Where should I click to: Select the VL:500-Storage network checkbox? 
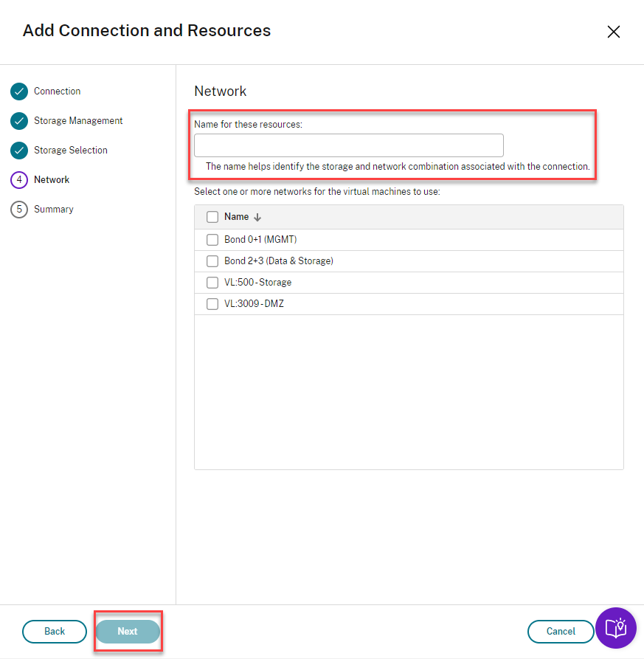click(x=212, y=283)
